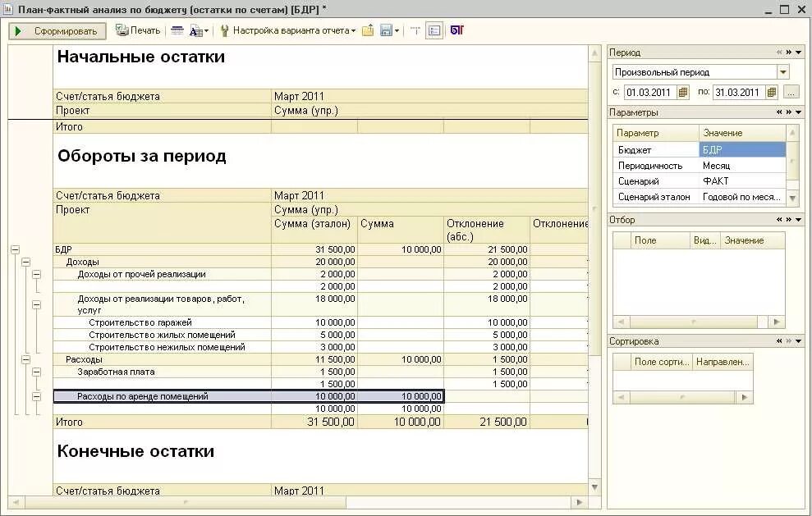Open Настройка варианта отчета dropdown menu
This screenshot has height=516, width=812.
pyautogui.click(x=294, y=30)
